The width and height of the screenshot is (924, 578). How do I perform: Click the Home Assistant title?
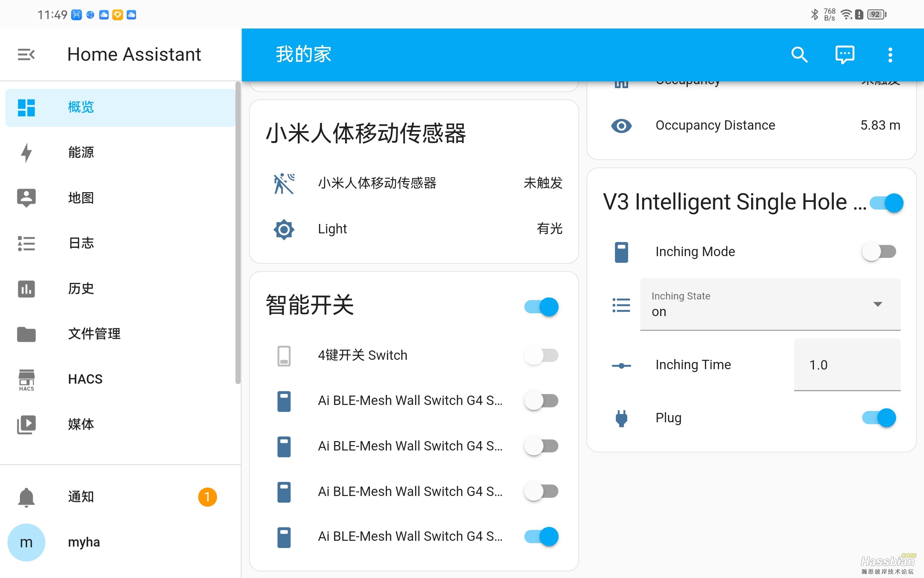coord(134,54)
